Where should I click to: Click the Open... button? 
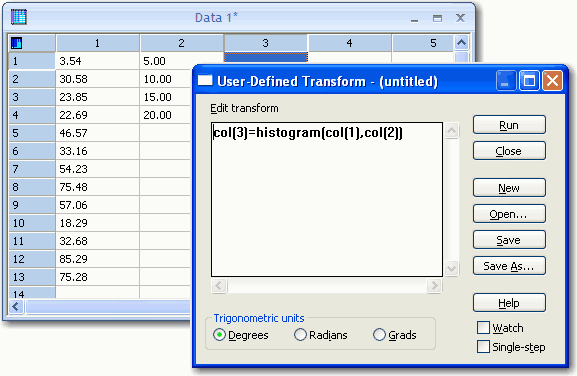[509, 214]
